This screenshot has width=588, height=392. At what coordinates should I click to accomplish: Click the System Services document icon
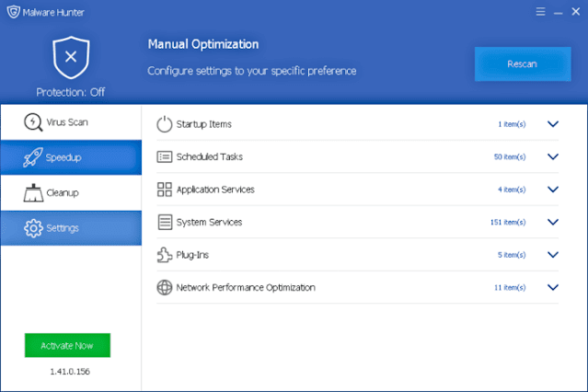pos(165,222)
